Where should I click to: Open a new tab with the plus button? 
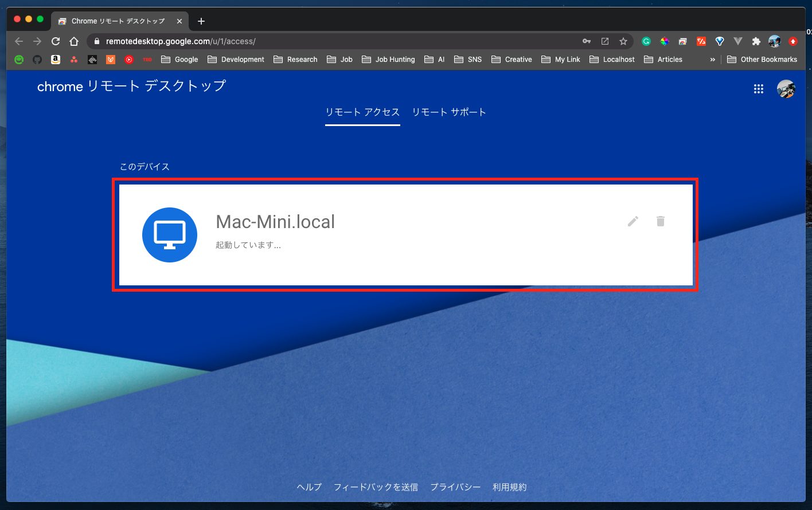click(x=201, y=21)
